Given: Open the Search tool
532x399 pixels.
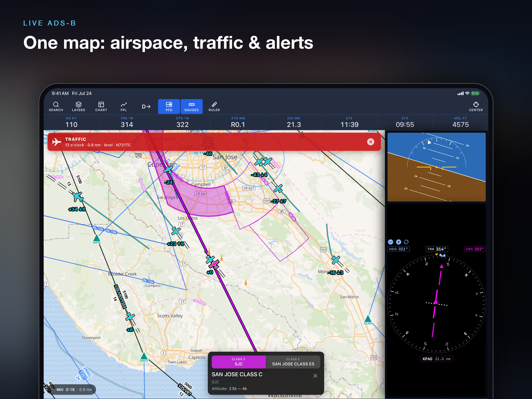Looking at the screenshot, I should click(x=56, y=107).
